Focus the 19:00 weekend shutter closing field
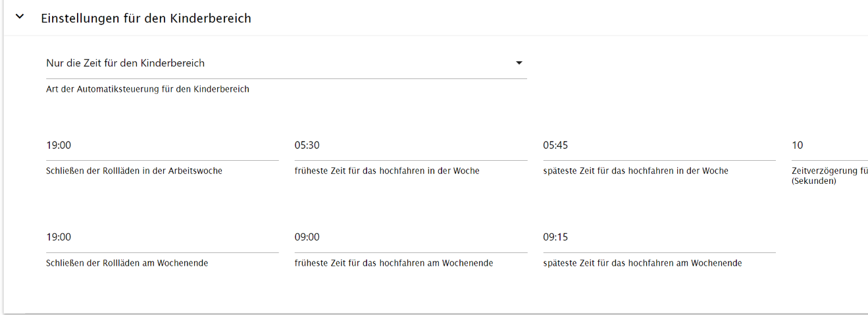 [x=163, y=238]
